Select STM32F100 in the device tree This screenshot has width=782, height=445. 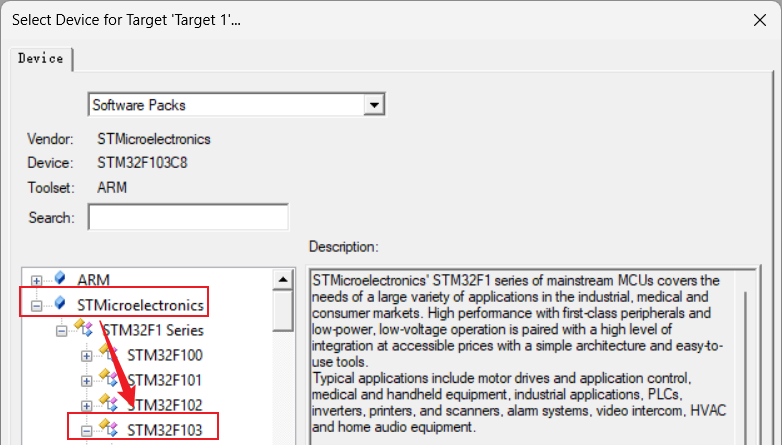point(165,355)
